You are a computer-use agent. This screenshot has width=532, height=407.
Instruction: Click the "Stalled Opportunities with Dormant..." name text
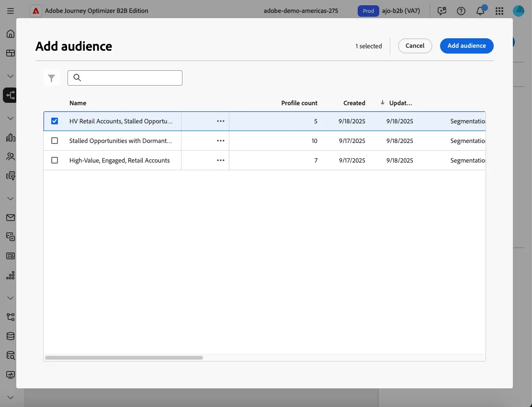(x=121, y=141)
